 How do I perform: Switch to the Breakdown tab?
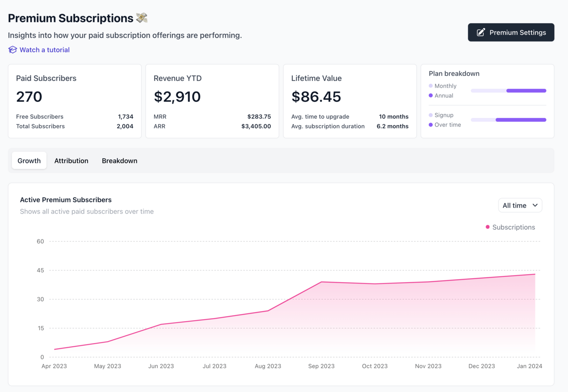[120, 161]
